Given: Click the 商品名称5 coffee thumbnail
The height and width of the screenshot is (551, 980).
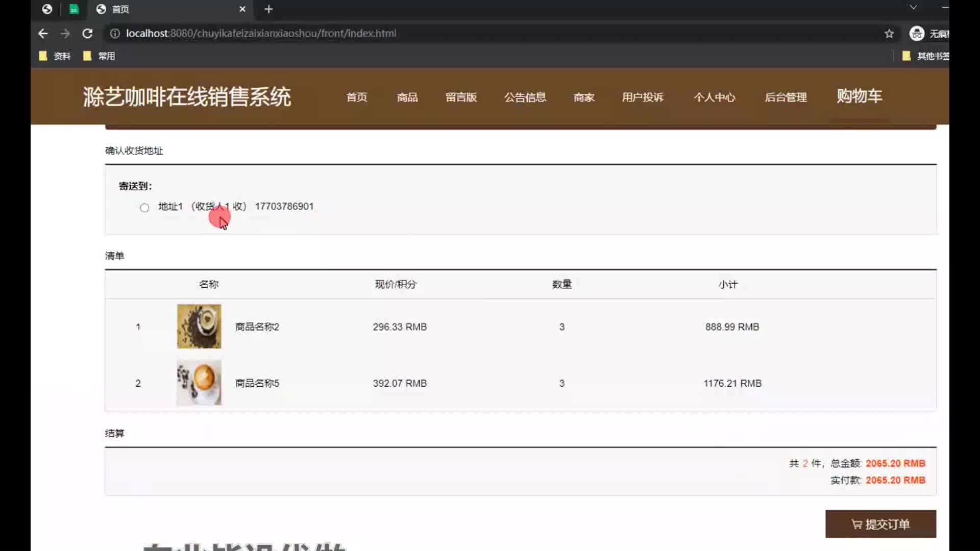Looking at the screenshot, I should coord(199,383).
